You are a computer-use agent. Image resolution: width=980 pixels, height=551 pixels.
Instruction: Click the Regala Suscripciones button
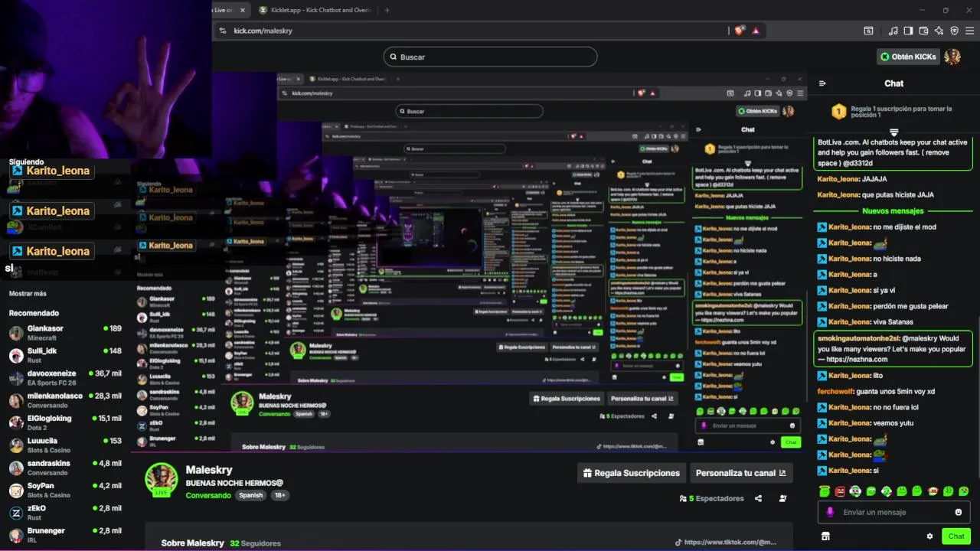pos(632,473)
